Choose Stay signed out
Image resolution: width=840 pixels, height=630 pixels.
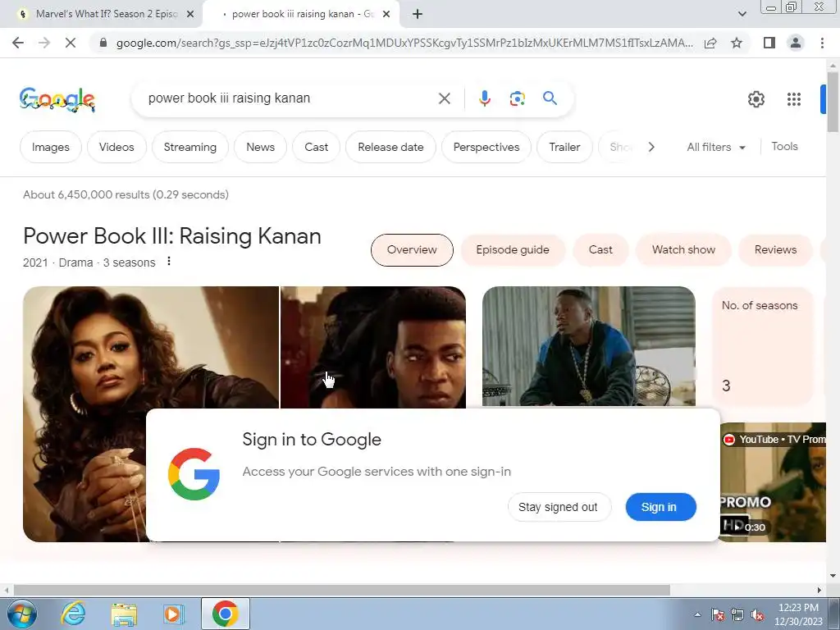point(559,507)
